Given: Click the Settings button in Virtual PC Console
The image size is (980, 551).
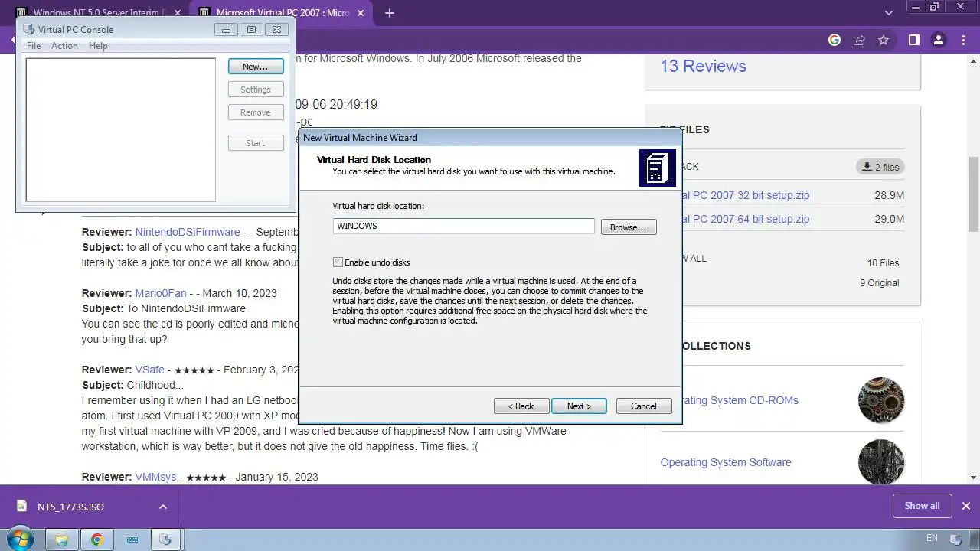Looking at the screenshot, I should (256, 90).
